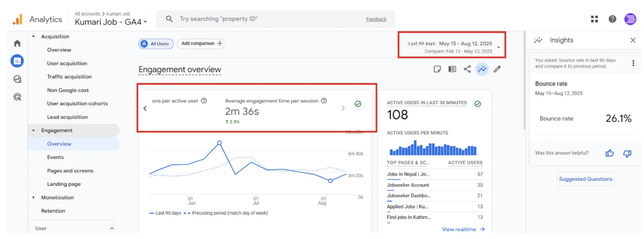Click the Jobs in Nepal page row

[435, 174]
